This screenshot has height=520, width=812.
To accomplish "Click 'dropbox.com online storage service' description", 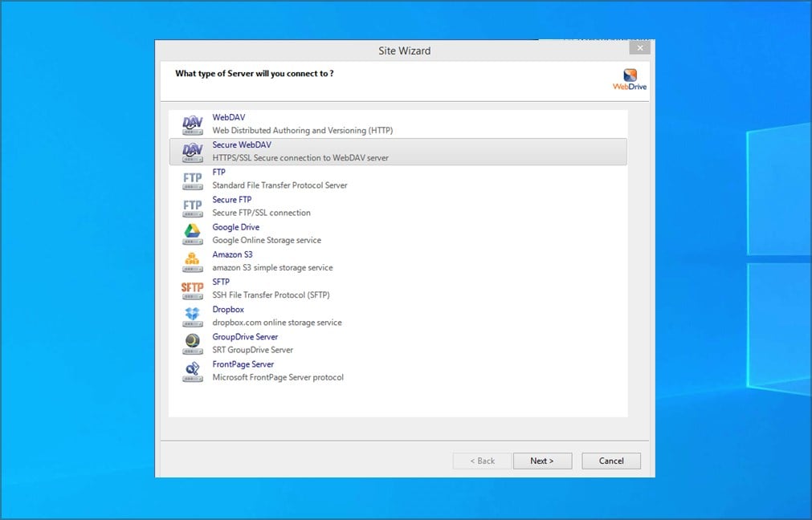I will 277,323.
